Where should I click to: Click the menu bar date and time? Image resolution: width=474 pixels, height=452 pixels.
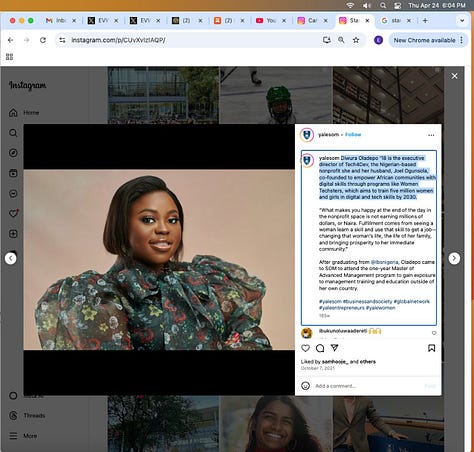tap(437, 5)
